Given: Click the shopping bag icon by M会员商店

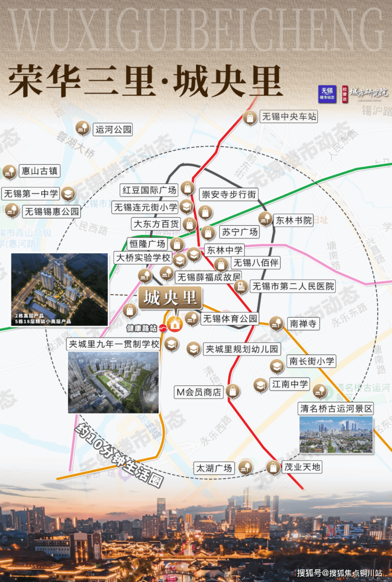Looking at the screenshot, I should pyautogui.click(x=233, y=391).
